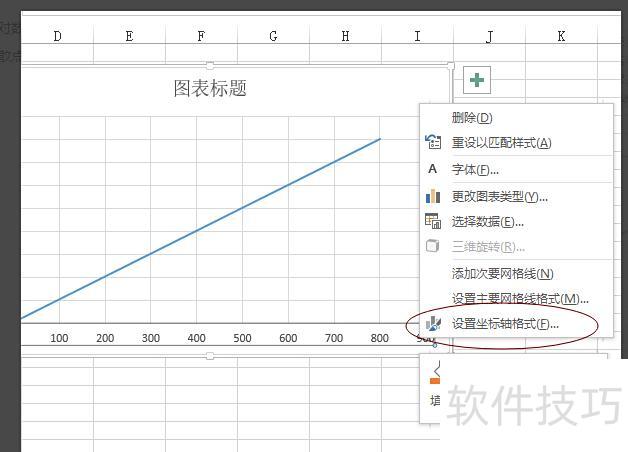The height and width of the screenshot is (452, 628).
Task: Select column D header
Action: click(x=57, y=36)
